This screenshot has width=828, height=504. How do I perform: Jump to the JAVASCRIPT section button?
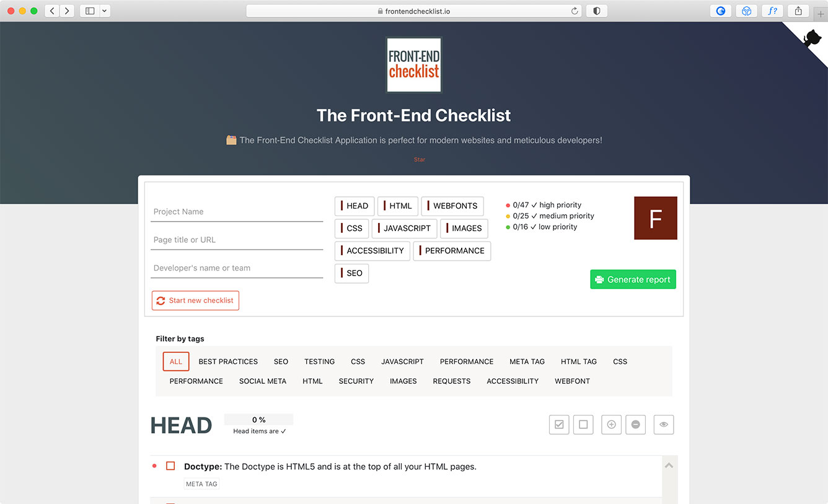(405, 228)
